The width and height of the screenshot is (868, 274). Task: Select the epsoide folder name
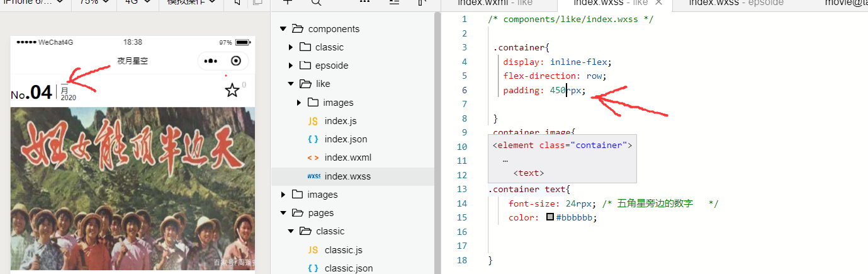tap(332, 66)
